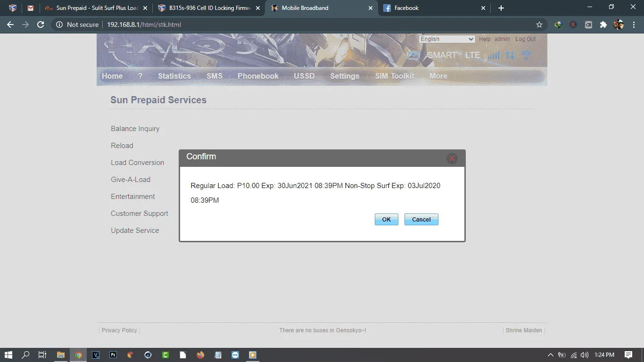This screenshot has height=362, width=644.
Task: Launch Photoshop from the taskbar
Action: 113,355
